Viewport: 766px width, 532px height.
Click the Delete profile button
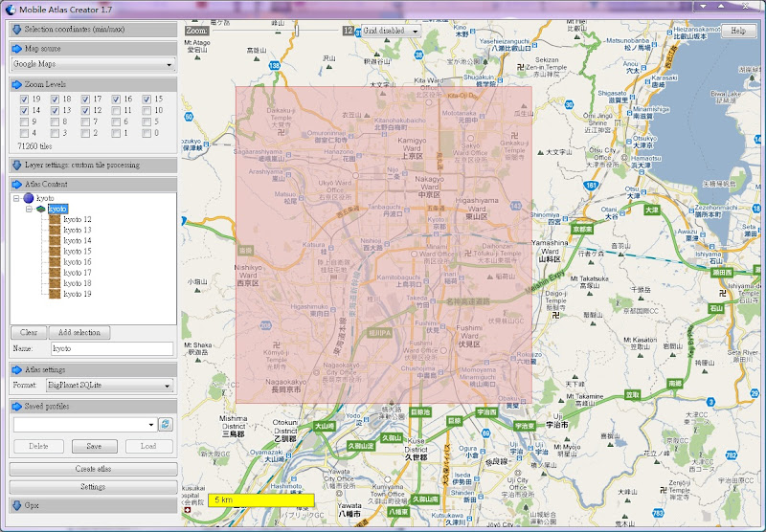[x=38, y=446]
